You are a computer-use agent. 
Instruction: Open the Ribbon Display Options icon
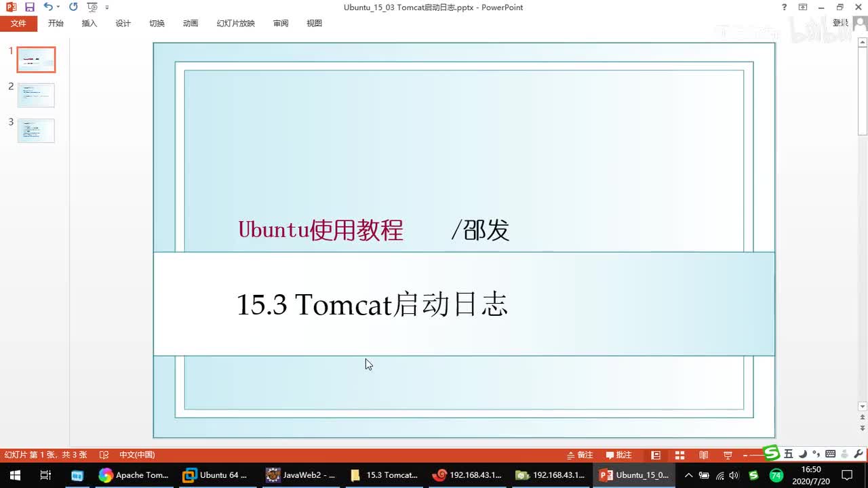(x=803, y=7)
